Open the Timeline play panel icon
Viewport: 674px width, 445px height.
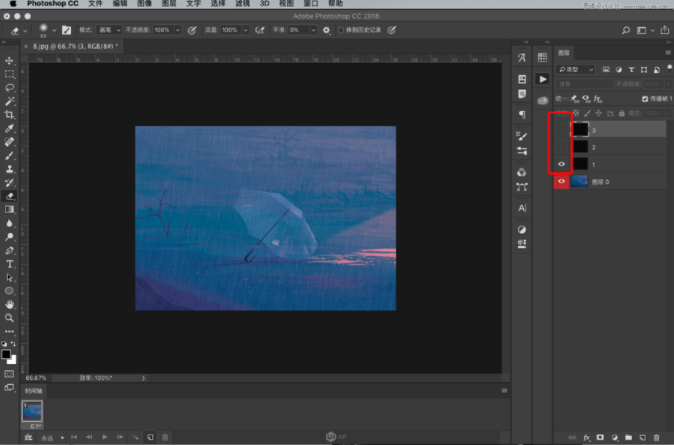(x=543, y=78)
